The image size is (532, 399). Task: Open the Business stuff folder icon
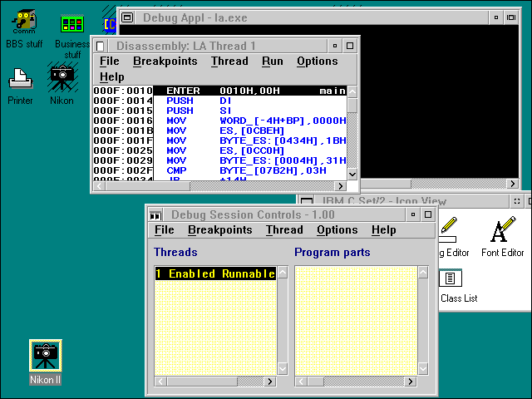pos(72,25)
